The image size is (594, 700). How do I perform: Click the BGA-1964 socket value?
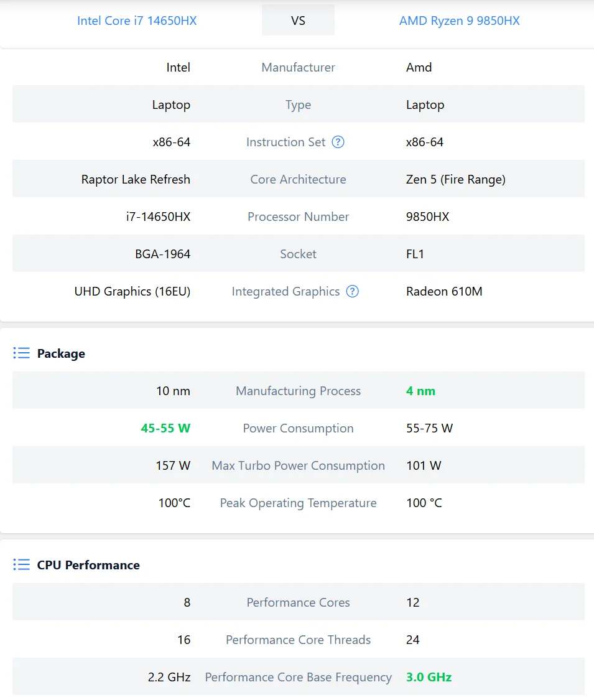click(162, 254)
